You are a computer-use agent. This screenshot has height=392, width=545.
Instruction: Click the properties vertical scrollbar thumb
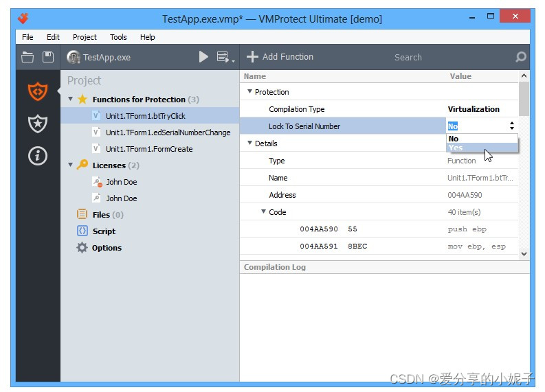coord(524,99)
